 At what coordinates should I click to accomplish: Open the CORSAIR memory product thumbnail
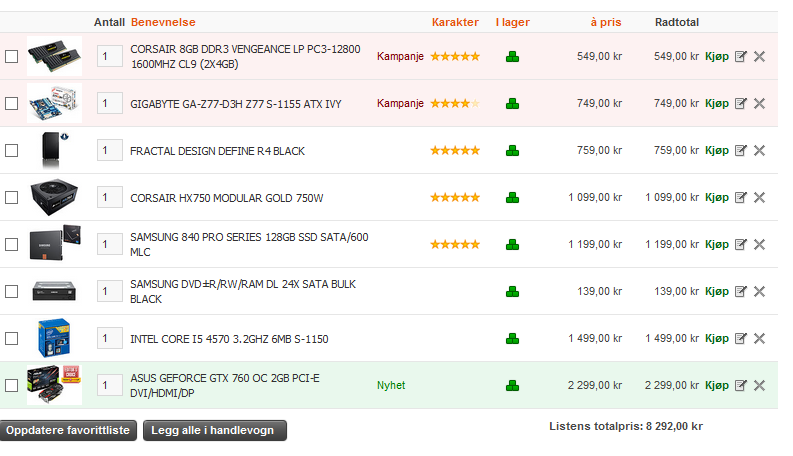point(54,56)
